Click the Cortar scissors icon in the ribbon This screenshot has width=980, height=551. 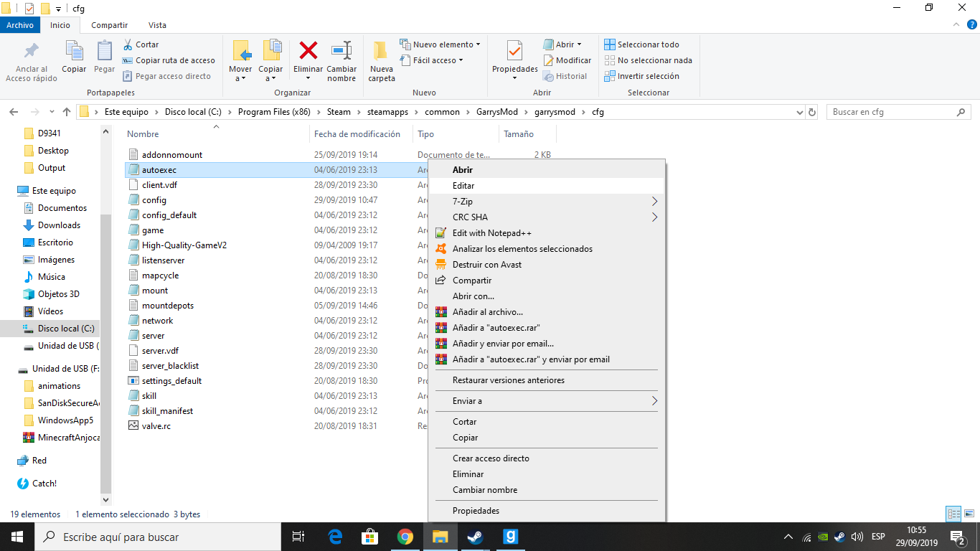click(128, 44)
